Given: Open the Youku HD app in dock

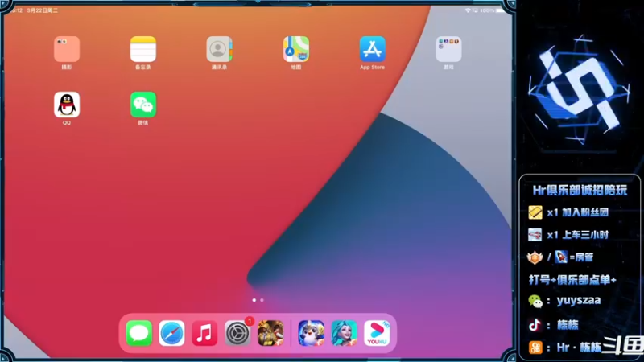Looking at the screenshot, I should point(377,333).
